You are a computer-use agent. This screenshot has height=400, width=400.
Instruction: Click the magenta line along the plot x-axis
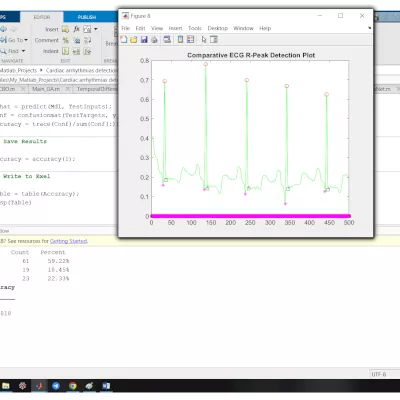pyautogui.click(x=250, y=216)
